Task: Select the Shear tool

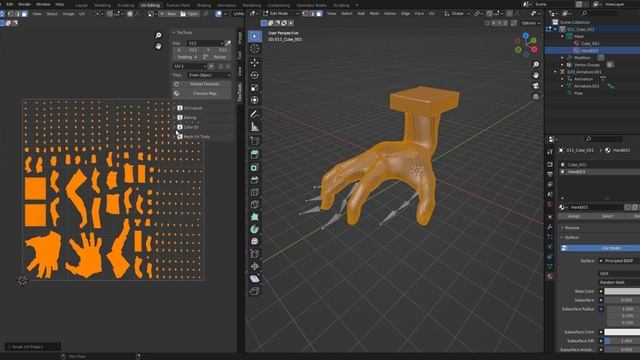Action: pyautogui.click(x=255, y=279)
